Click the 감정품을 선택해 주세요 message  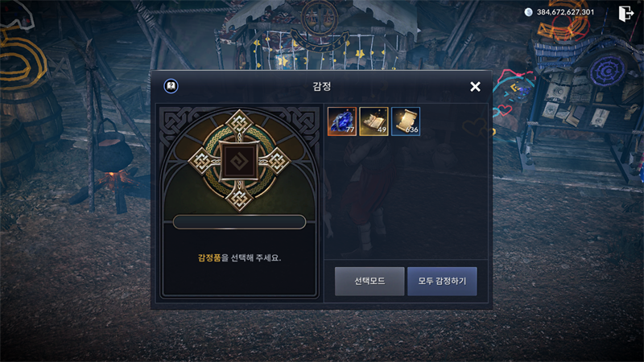(239, 257)
